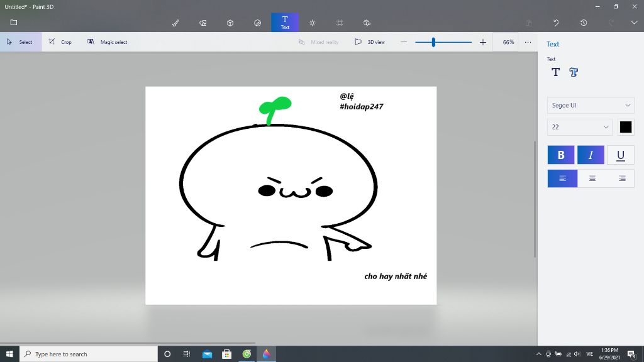
Task: Open Task View
Action: tap(187, 354)
